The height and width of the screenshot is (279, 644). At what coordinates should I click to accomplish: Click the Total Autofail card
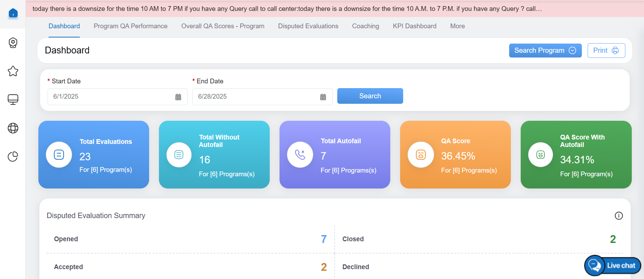[x=335, y=154]
